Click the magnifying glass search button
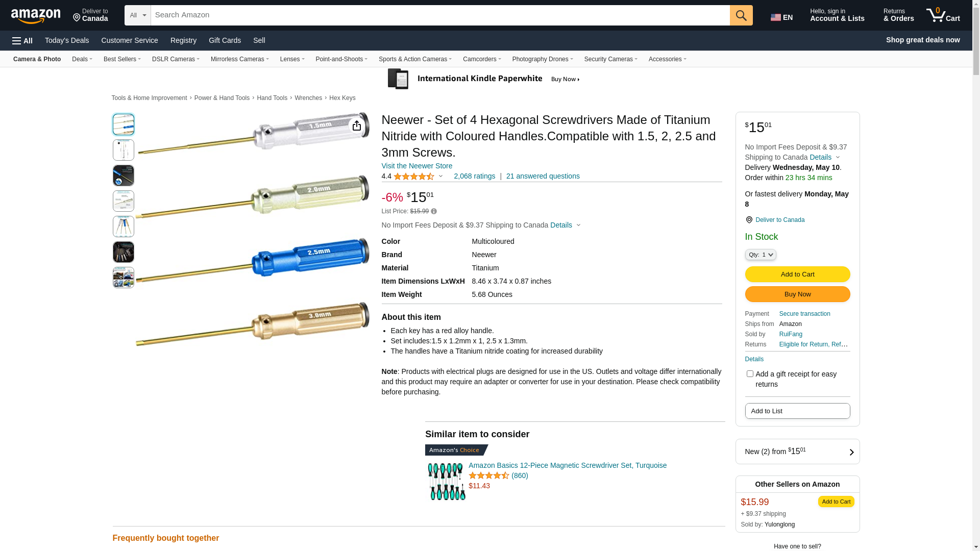Screen dimensions: 980x551 (x=741, y=15)
